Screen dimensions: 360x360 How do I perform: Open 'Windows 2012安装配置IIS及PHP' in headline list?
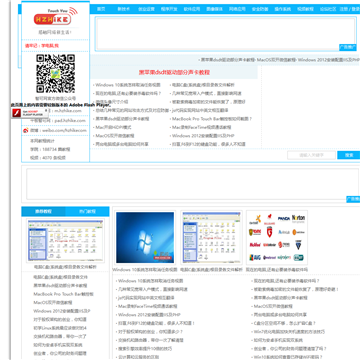pyautogui.click(x=203, y=136)
